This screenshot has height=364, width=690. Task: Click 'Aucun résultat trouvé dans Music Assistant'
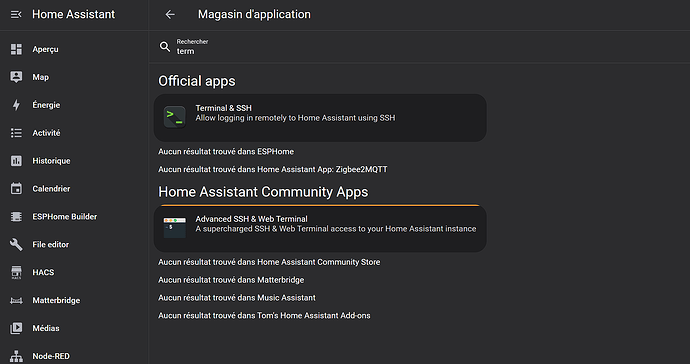237,298
